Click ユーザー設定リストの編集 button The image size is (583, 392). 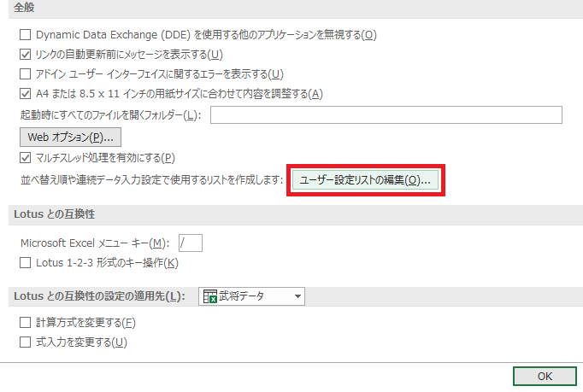pos(365,180)
